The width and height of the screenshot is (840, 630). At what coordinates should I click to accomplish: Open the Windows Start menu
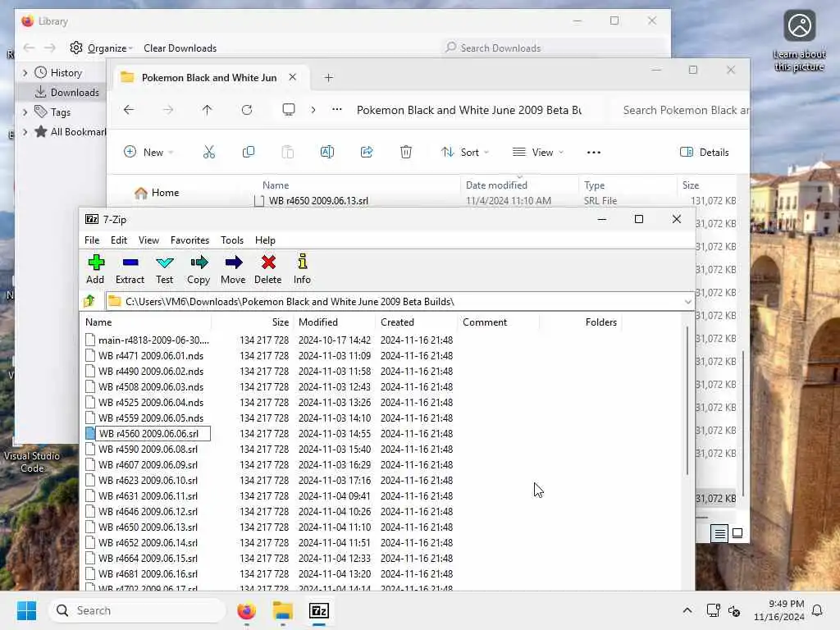[26, 610]
